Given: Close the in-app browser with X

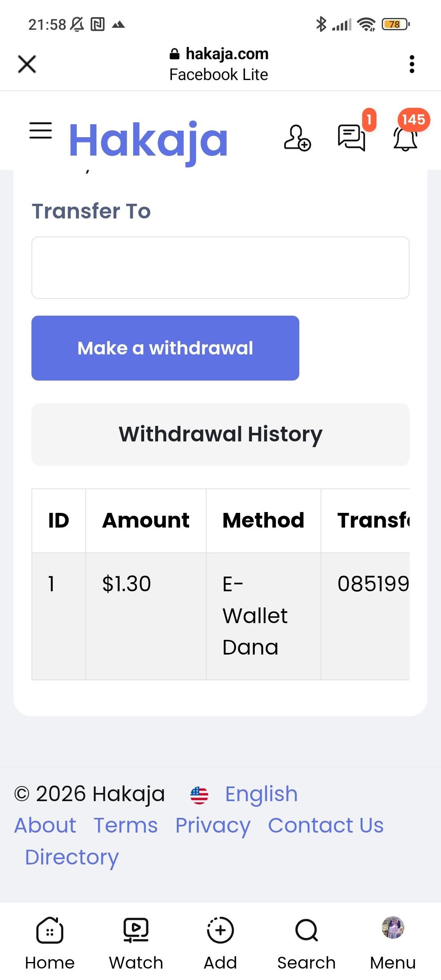Looking at the screenshot, I should [27, 64].
